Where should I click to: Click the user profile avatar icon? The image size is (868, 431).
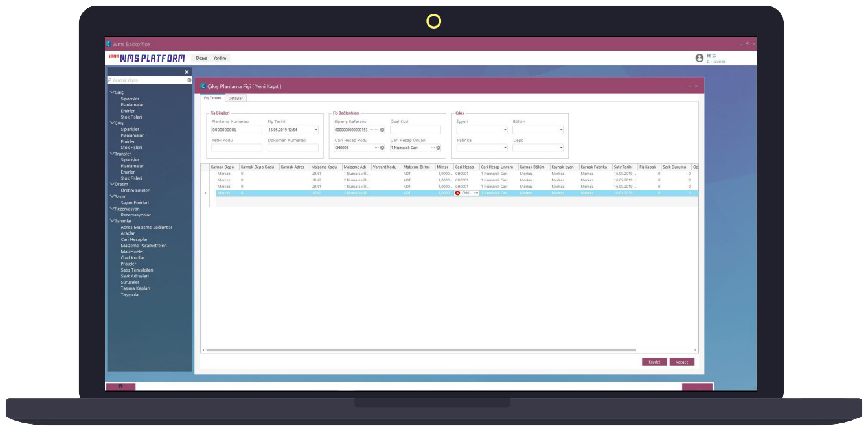pos(699,58)
